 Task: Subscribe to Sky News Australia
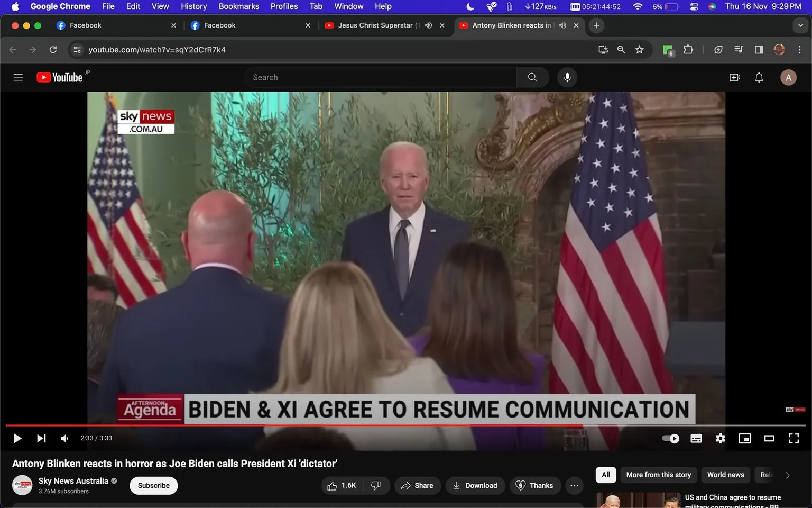coord(153,485)
